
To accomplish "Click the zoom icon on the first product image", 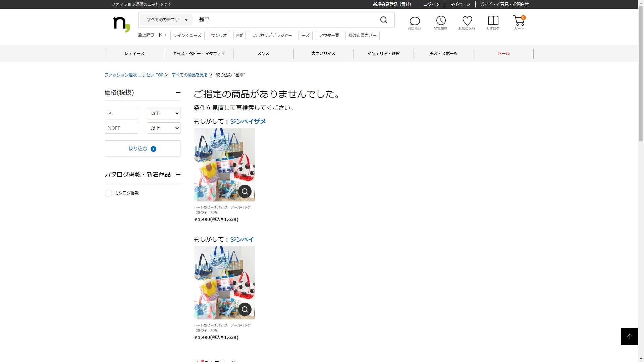I will (x=245, y=191).
